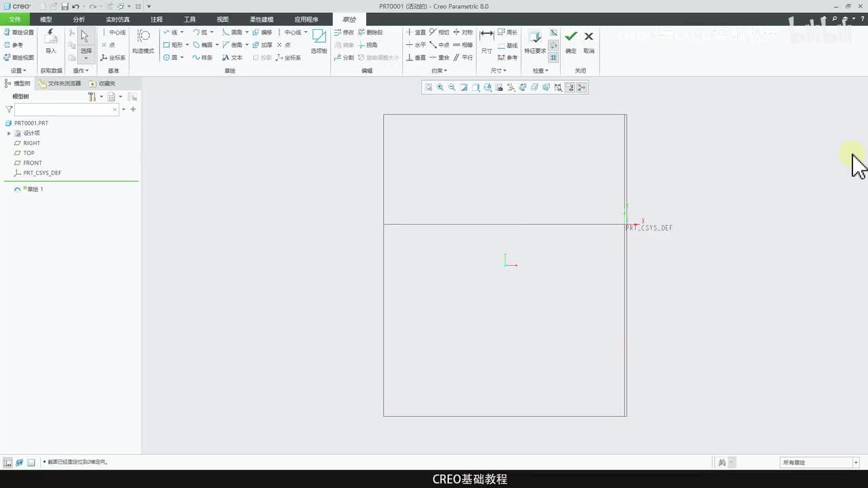Open the 特征要求 (Feature Requirements) tool
This screenshot has height=488, width=868.
(535, 42)
